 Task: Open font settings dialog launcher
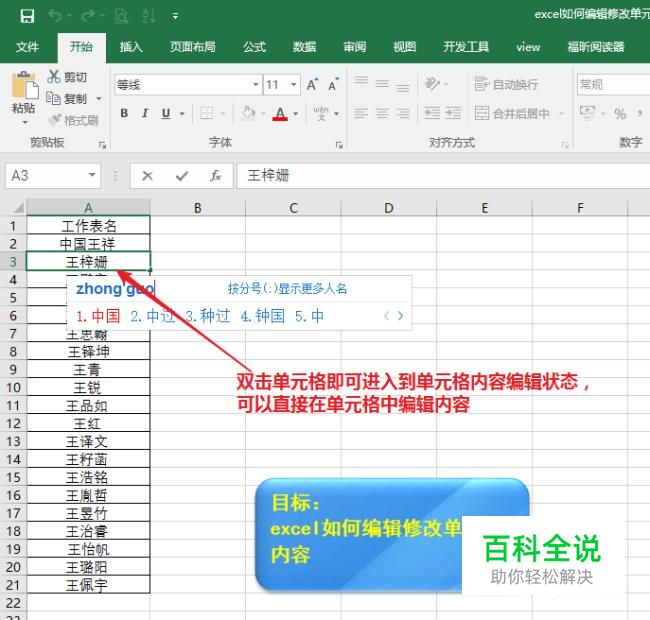(x=339, y=145)
